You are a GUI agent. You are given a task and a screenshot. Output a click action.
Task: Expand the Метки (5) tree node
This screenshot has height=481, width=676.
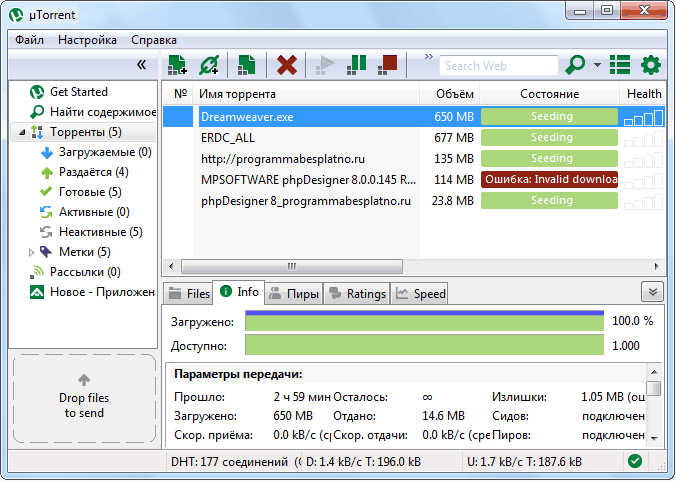(x=31, y=252)
